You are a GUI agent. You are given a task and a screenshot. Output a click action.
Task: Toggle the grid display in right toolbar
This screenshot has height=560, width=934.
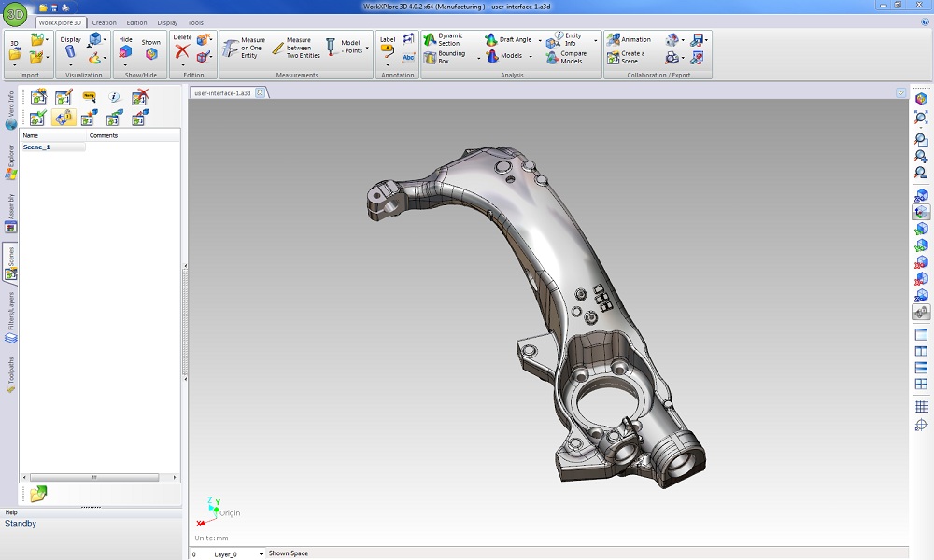(921, 407)
